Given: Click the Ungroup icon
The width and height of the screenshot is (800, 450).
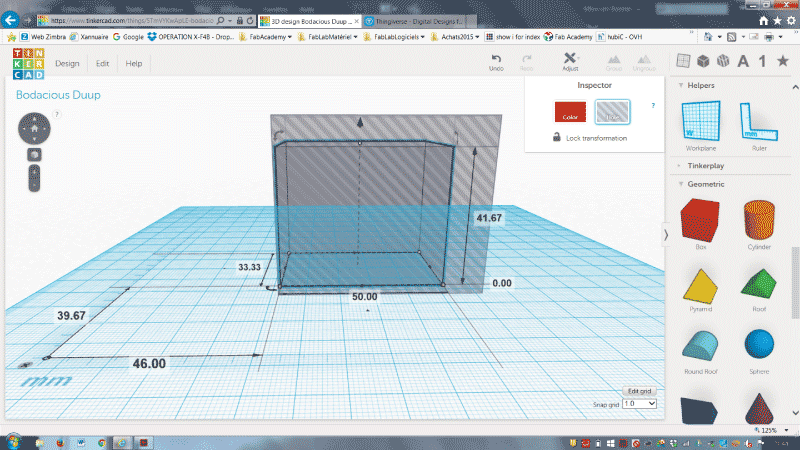Looking at the screenshot, I should click(644, 62).
